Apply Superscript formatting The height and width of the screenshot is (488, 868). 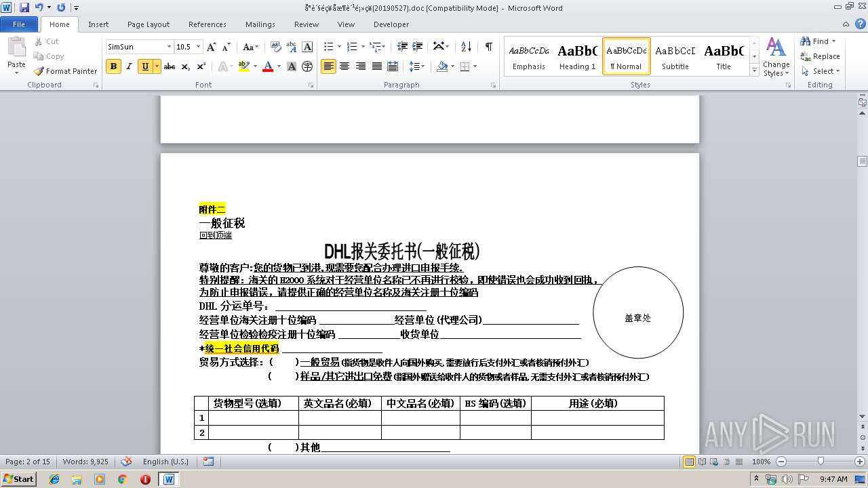[201, 66]
